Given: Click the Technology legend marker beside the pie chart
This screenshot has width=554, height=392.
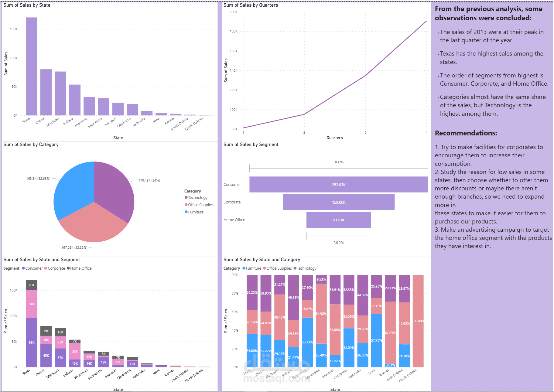Looking at the screenshot, I should point(186,197).
